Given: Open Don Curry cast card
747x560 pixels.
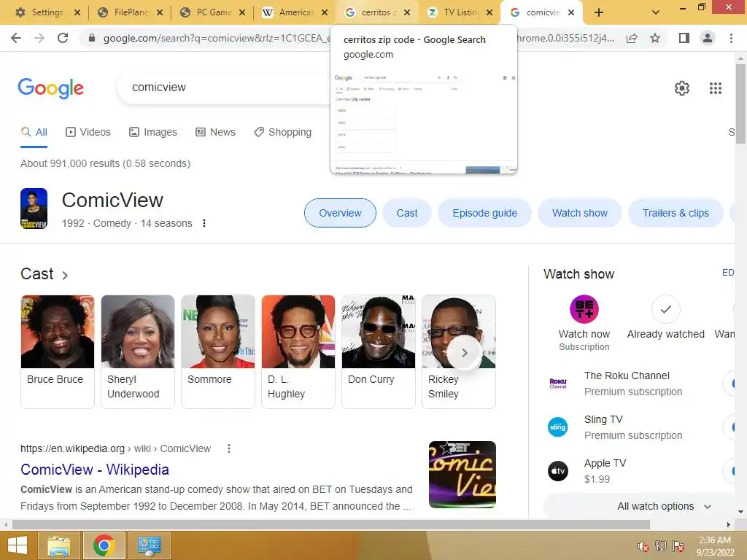Looking at the screenshot, I should [x=379, y=351].
